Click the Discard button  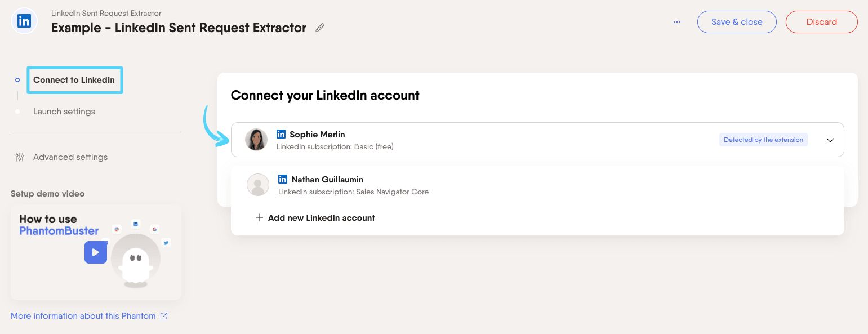pos(822,22)
